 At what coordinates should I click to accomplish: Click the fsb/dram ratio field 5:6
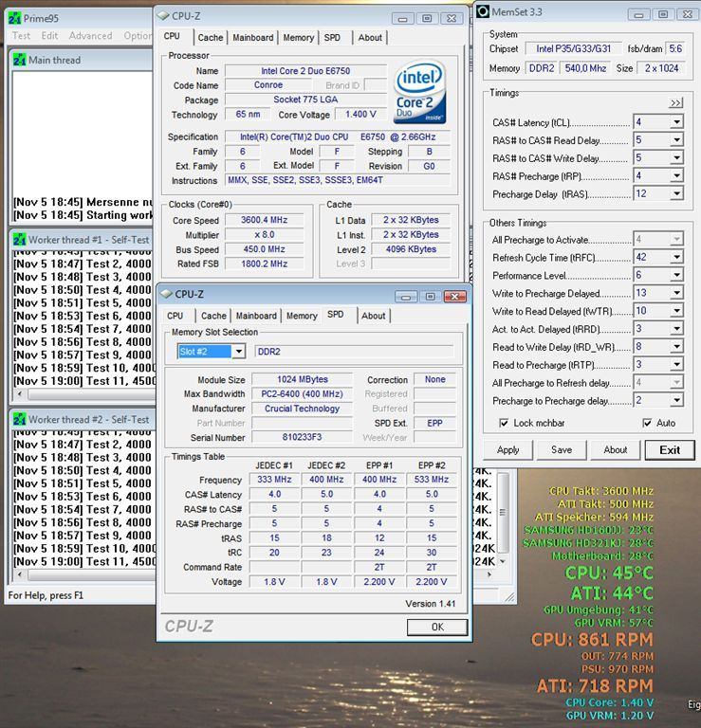click(x=675, y=48)
